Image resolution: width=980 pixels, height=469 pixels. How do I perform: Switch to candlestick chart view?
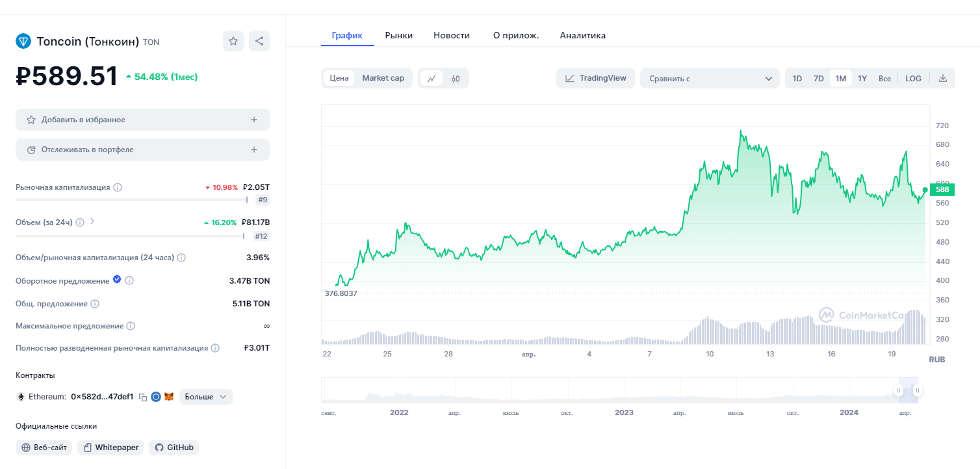(456, 78)
